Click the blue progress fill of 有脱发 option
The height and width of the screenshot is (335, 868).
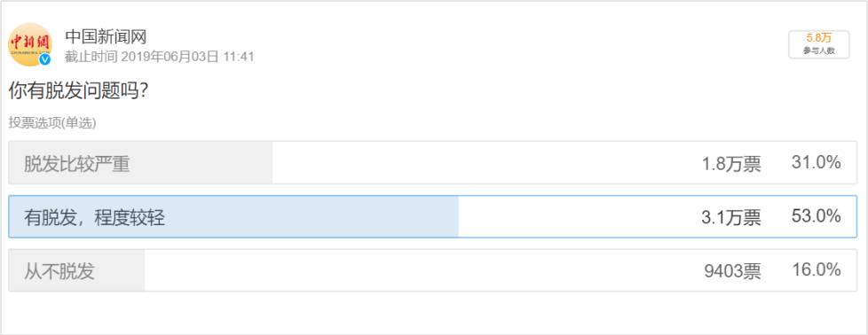pyautogui.click(x=233, y=217)
